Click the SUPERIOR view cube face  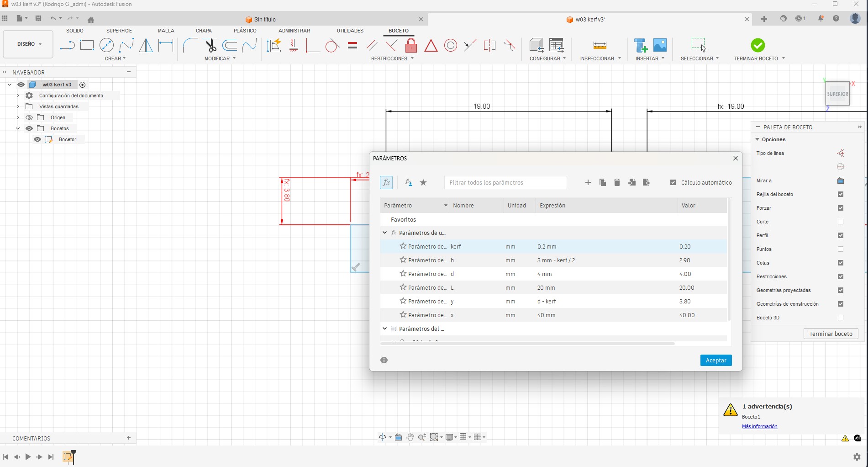click(837, 94)
